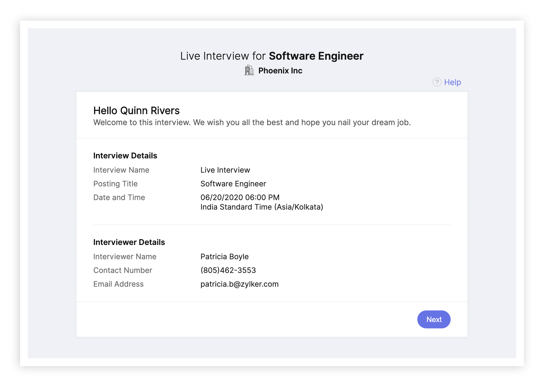Click the page title Live Interview for Software Engineer
This screenshot has height=392, width=545.
coord(272,56)
